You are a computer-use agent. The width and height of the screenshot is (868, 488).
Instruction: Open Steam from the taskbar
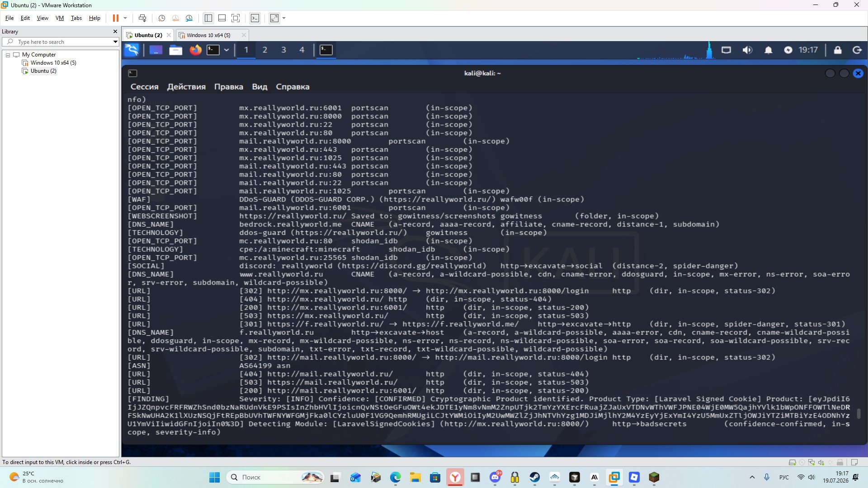(535, 477)
